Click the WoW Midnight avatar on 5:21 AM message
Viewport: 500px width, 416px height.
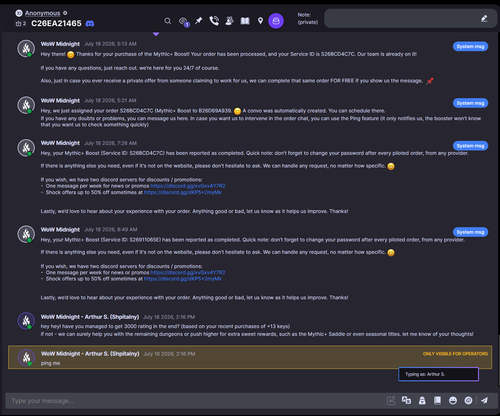click(26, 105)
